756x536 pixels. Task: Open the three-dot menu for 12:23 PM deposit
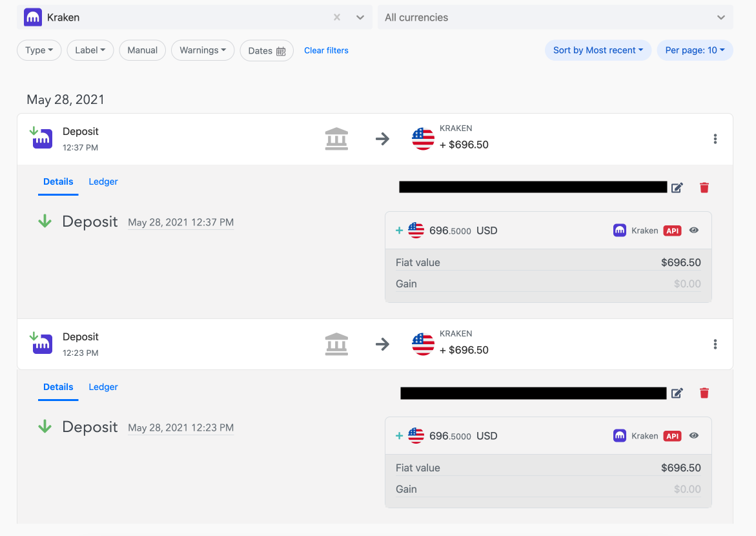(x=715, y=344)
